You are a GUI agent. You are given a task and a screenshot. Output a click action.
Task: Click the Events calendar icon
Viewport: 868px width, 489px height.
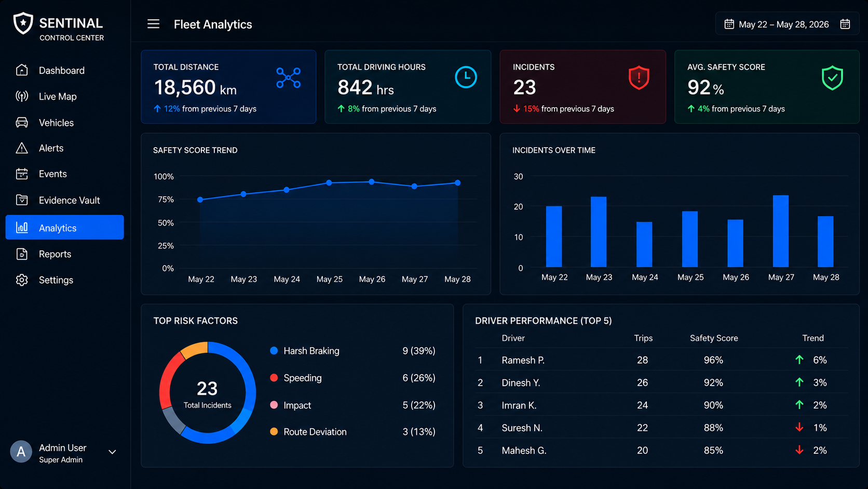22,174
